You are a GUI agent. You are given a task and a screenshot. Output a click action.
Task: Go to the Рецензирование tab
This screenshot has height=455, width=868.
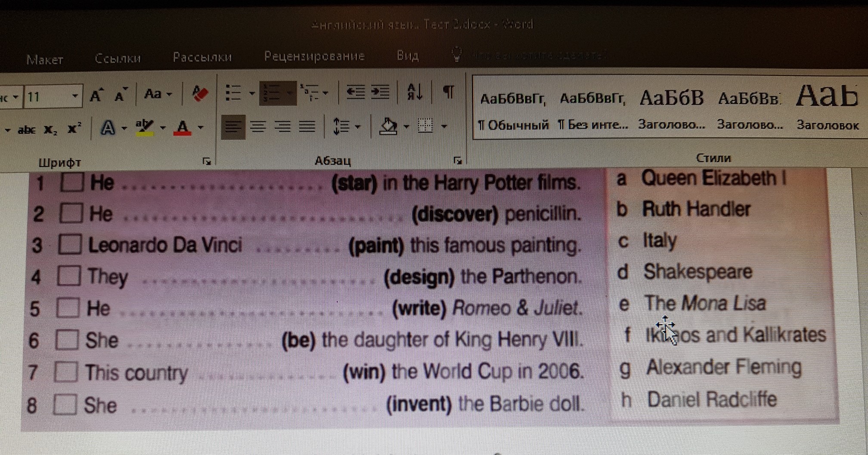coord(314,56)
